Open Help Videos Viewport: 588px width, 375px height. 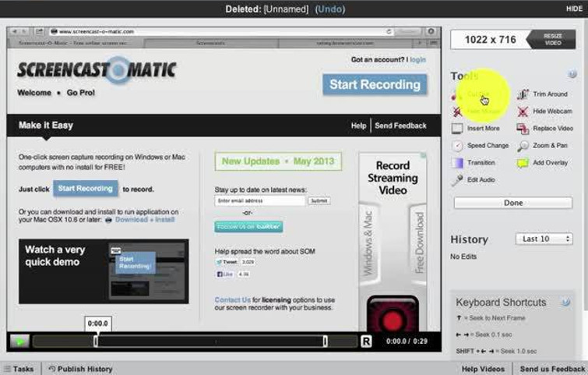point(483,369)
